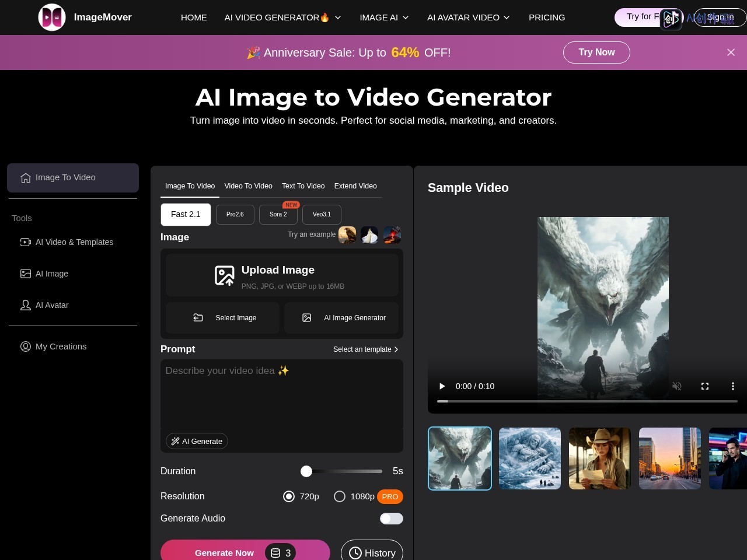The width and height of the screenshot is (747, 560).
Task: Try the eagle example image
Action: 347,235
